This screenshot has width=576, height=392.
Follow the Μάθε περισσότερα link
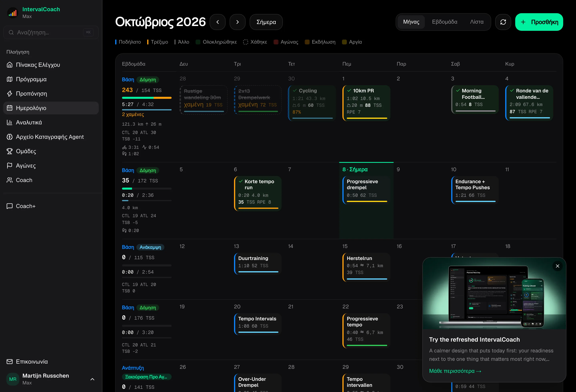[455, 371]
